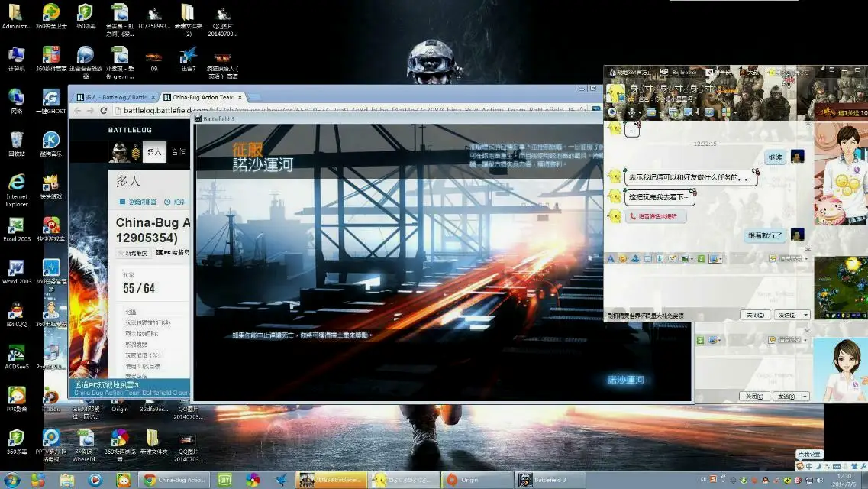
Task: Open the emoji picker in QQ chat
Action: click(623, 258)
